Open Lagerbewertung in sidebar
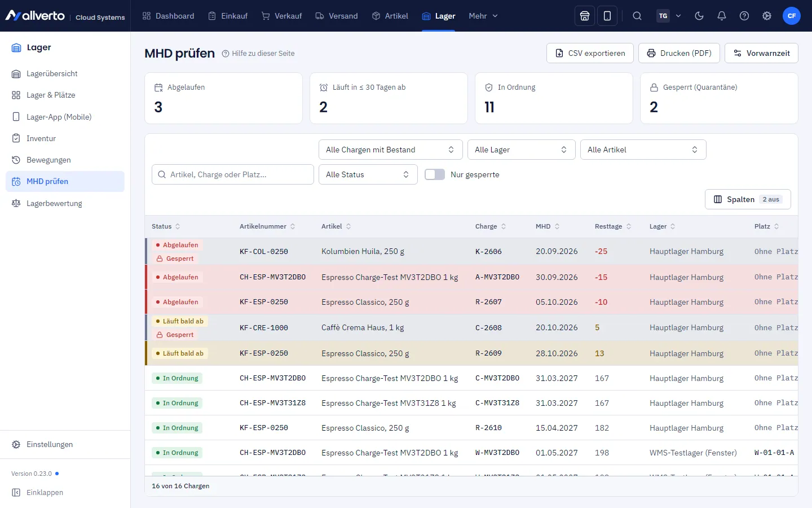The image size is (812, 508). pyautogui.click(x=65, y=203)
